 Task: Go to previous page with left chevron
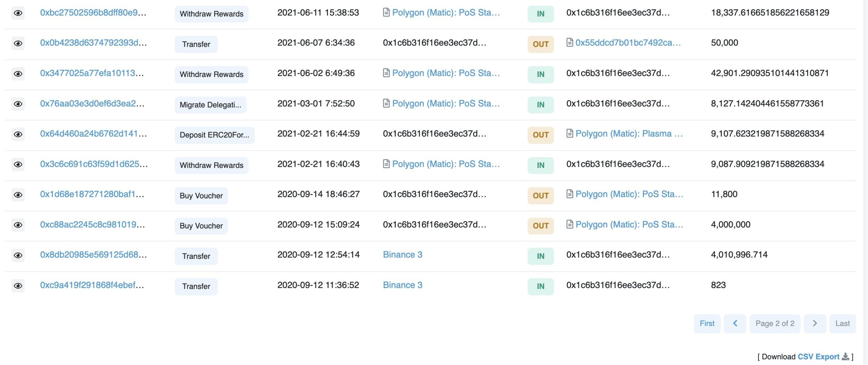click(x=735, y=324)
